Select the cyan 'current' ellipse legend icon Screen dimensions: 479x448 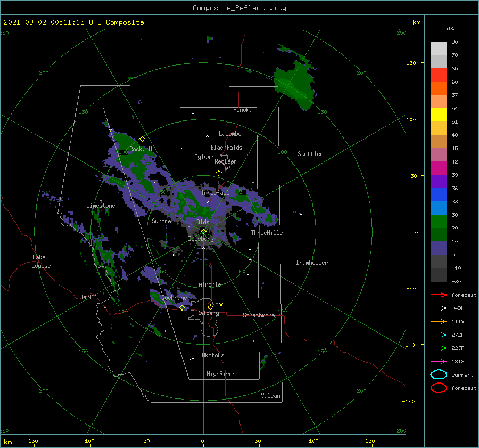coord(439,374)
